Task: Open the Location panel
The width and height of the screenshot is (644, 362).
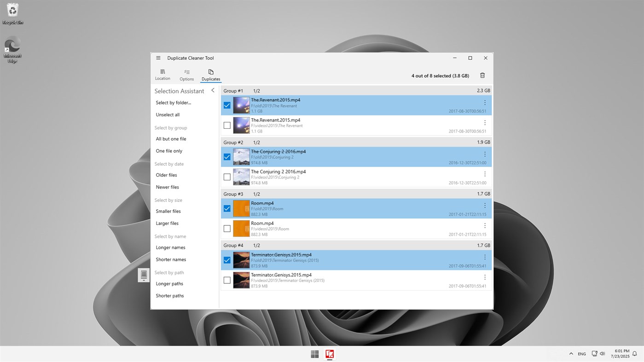Action: tap(162, 75)
